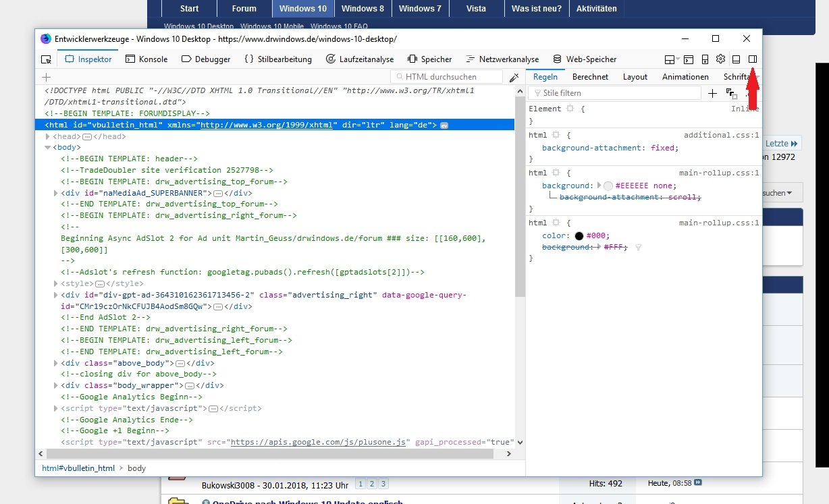Expand the head node
Screen dimensions: 829x504
click(x=47, y=136)
